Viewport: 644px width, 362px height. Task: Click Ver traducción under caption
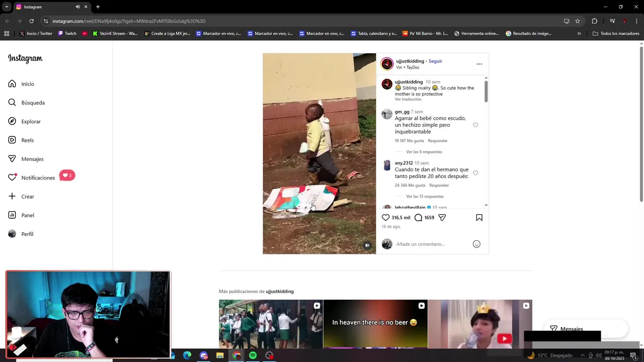click(408, 100)
